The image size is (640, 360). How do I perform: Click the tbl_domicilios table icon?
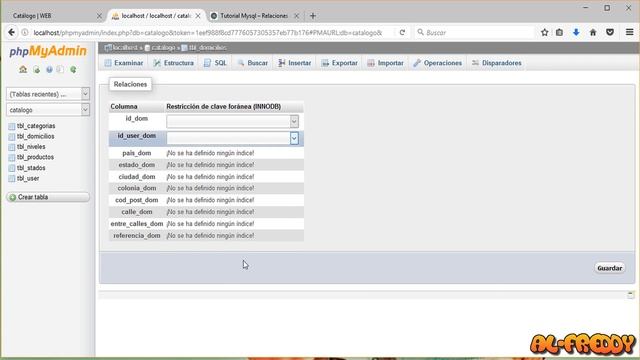[11, 137]
